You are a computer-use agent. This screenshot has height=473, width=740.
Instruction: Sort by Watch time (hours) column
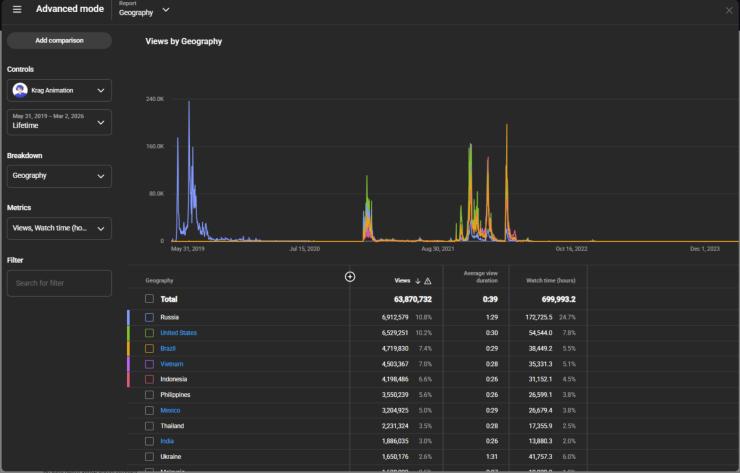tap(551, 281)
